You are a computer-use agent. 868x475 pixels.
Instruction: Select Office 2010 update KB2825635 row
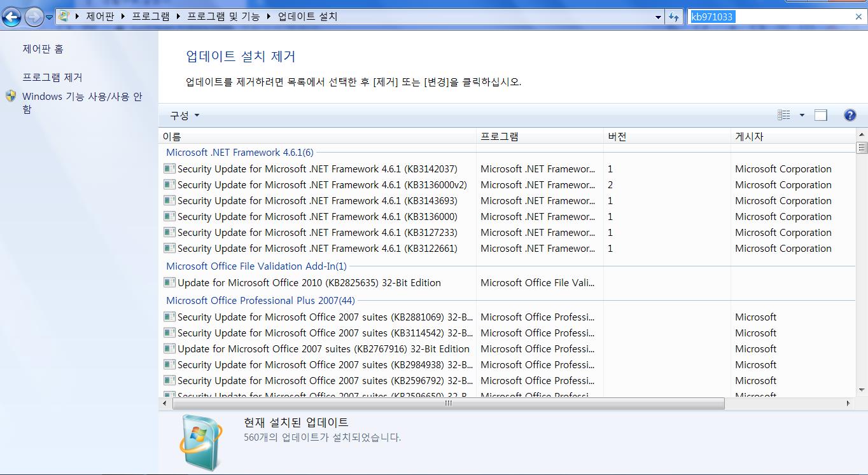508,283
